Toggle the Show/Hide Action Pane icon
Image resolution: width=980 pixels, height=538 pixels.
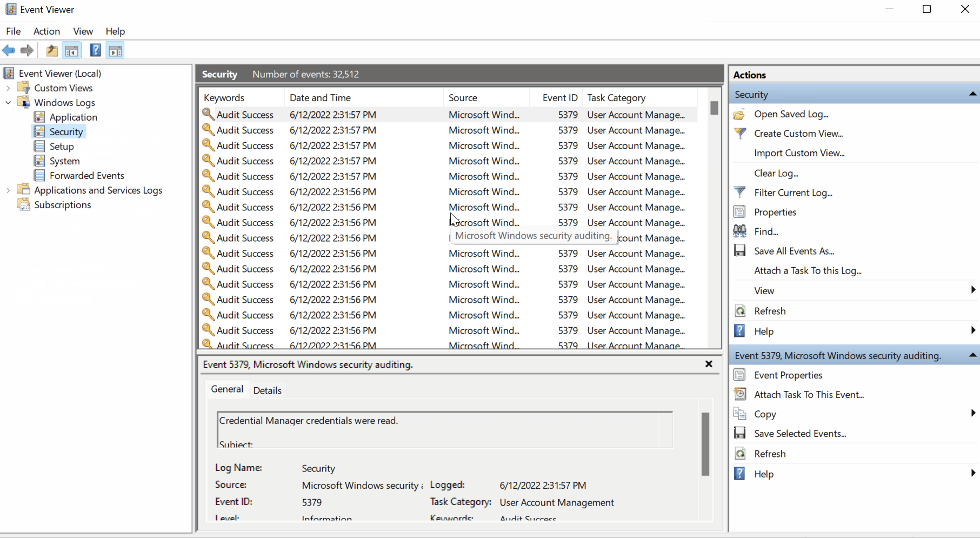(115, 51)
